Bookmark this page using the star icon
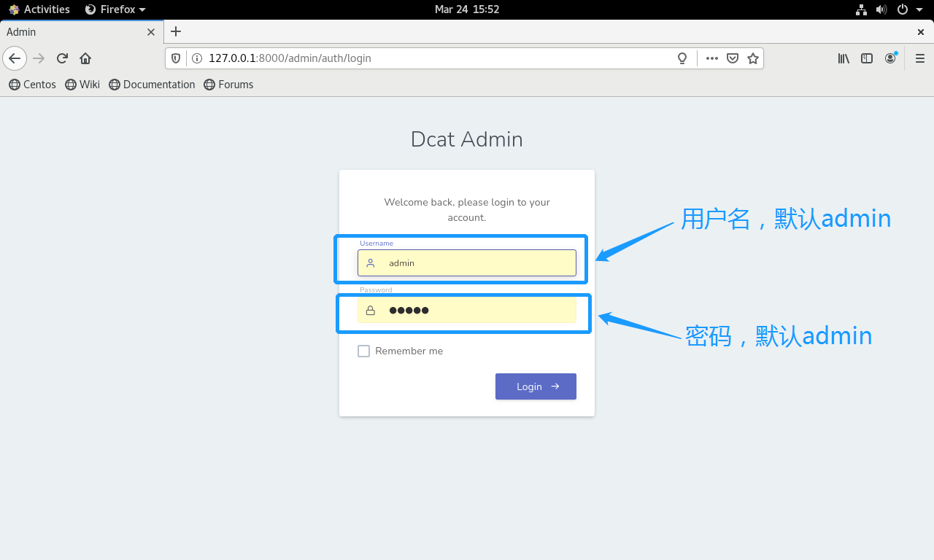934x560 pixels. [752, 58]
